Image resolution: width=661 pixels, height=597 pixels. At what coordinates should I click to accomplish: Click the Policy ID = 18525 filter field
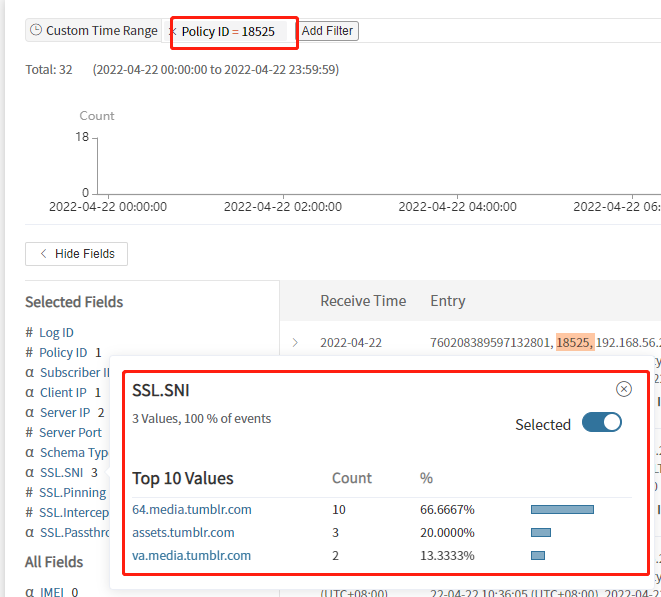[230, 31]
